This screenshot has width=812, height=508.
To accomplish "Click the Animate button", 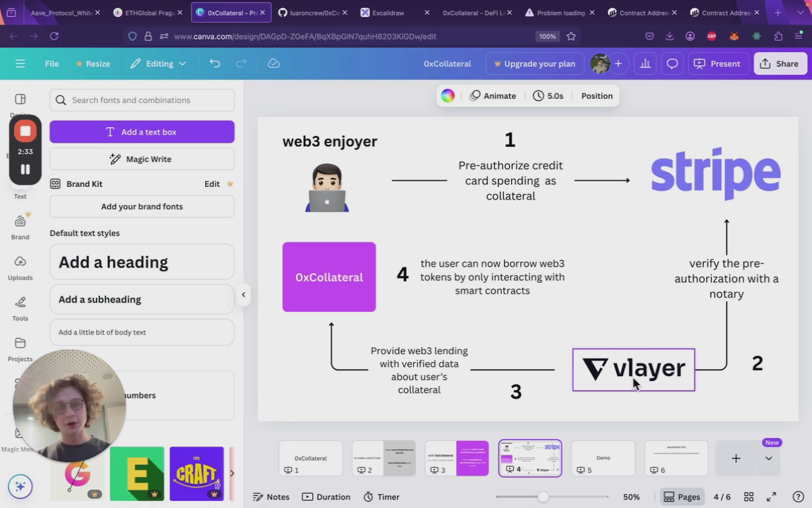I will click(x=493, y=96).
